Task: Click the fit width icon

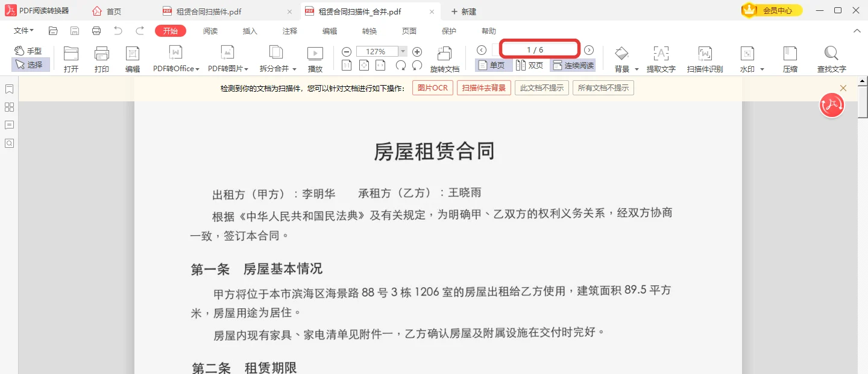Action: click(x=380, y=65)
